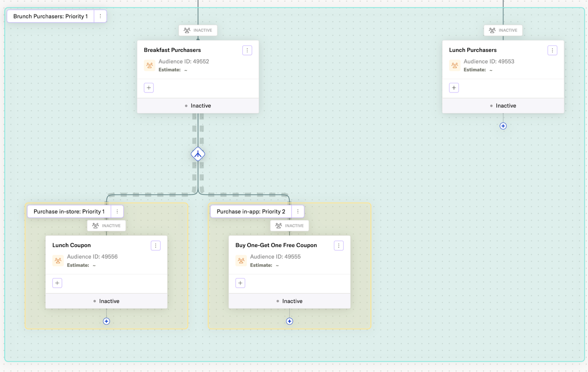
Task: Click plus box inside Lunch Purchasers card
Action: [x=454, y=88]
